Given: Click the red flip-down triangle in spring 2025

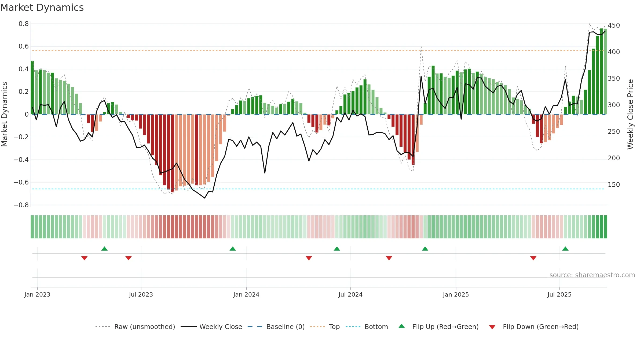Looking at the screenshot, I should click(533, 258).
